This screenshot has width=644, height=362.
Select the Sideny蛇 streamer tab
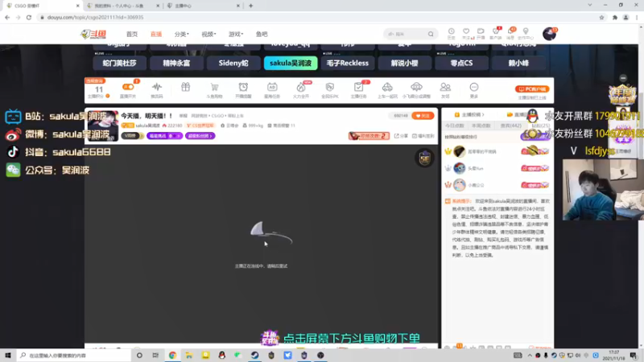[233, 64]
